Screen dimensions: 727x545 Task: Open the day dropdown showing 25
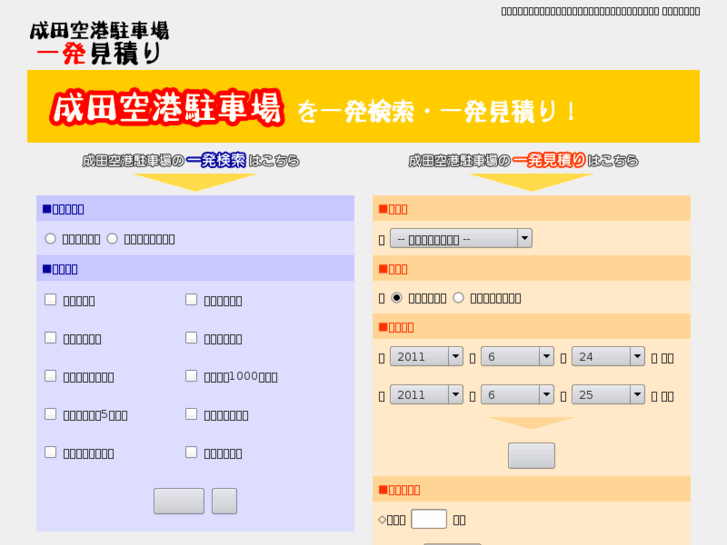click(x=608, y=395)
